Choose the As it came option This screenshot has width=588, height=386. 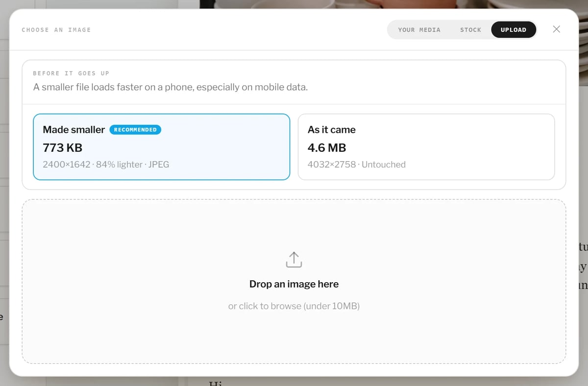coord(426,147)
